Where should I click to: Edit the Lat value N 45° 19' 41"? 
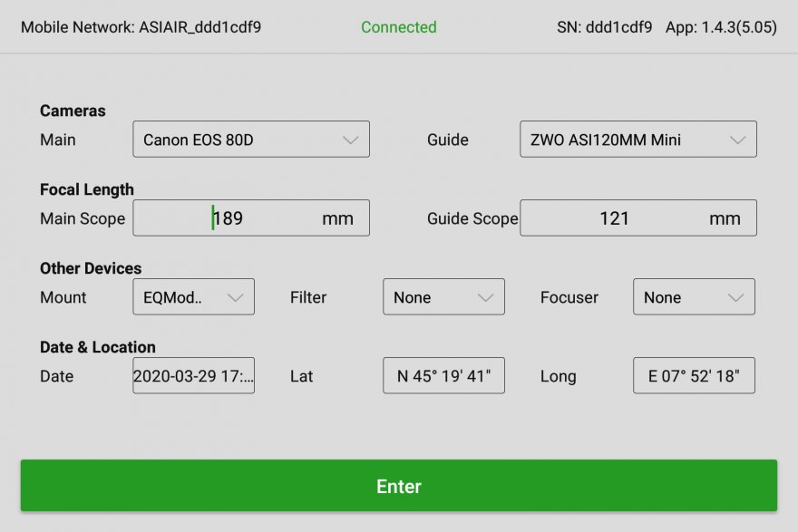coord(443,376)
